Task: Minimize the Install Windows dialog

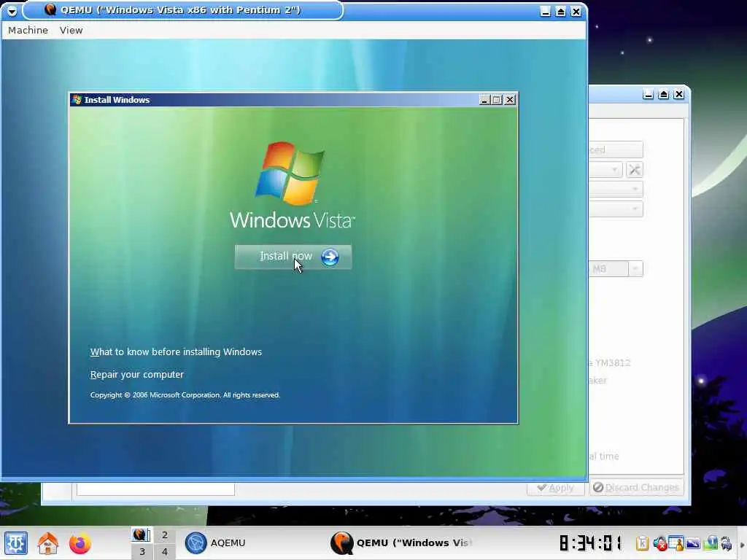Action: click(x=484, y=100)
